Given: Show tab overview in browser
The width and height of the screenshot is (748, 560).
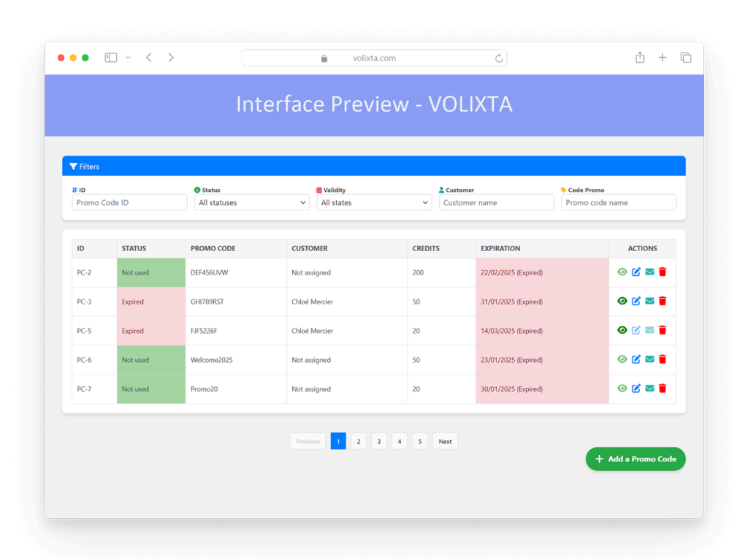Looking at the screenshot, I should [x=685, y=58].
